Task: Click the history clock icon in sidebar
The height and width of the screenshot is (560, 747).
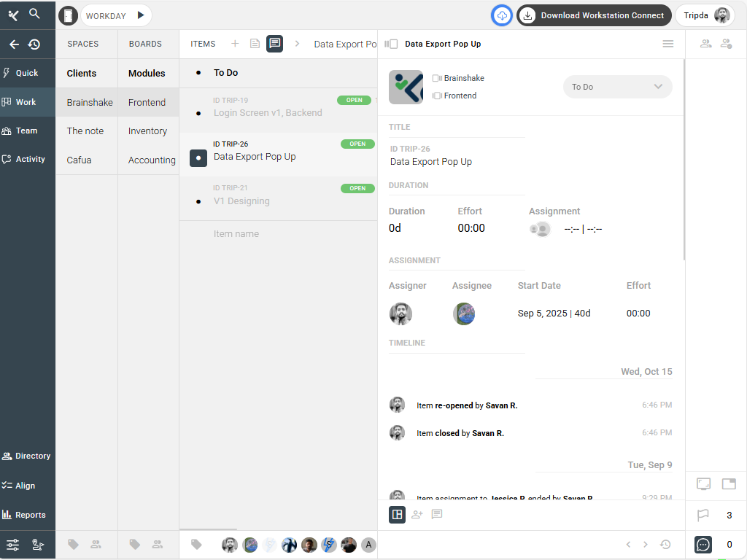Action: [x=34, y=44]
